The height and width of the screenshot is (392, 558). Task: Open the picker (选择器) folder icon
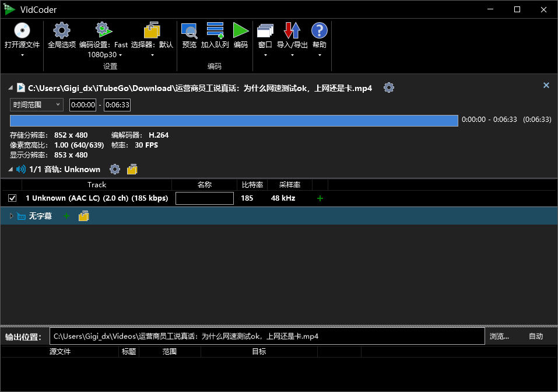[152, 30]
